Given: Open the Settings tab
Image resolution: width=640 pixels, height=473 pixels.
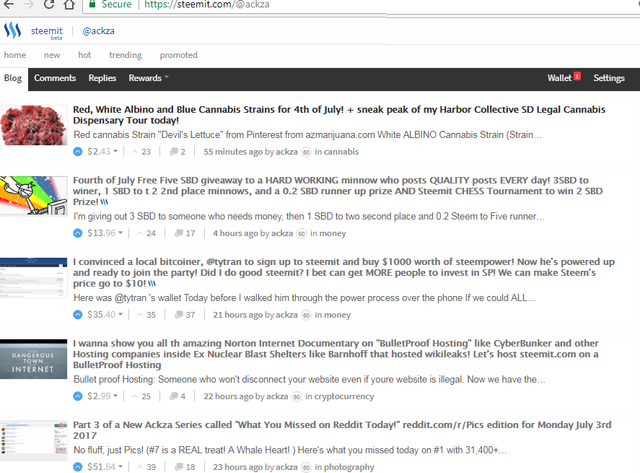Looking at the screenshot, I should pyautogui.click(x=609, y=78).
